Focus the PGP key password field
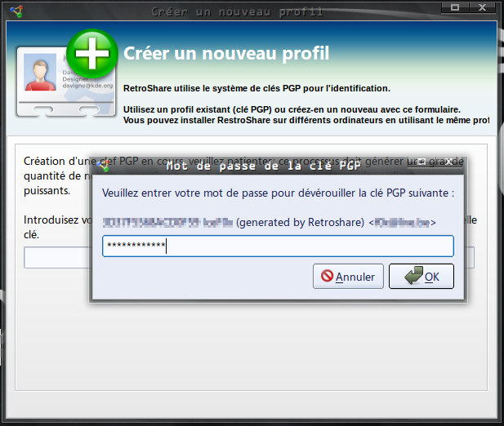 coord(278,246)
